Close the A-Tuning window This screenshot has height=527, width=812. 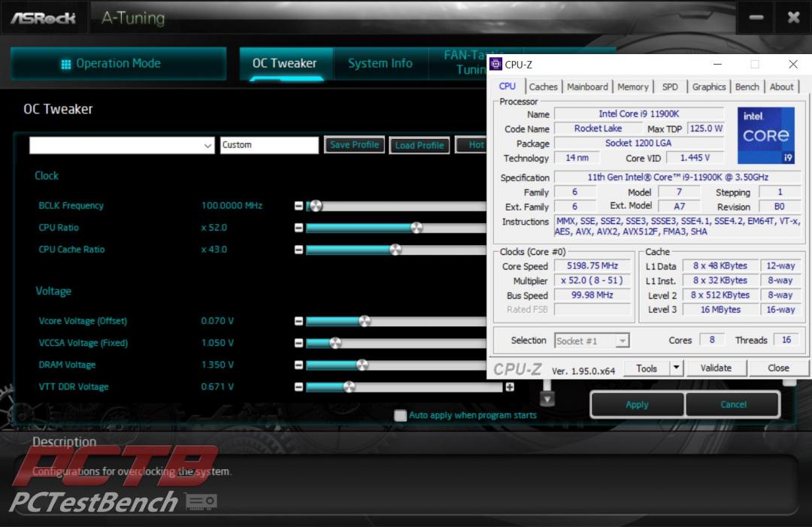coord(793,17)
